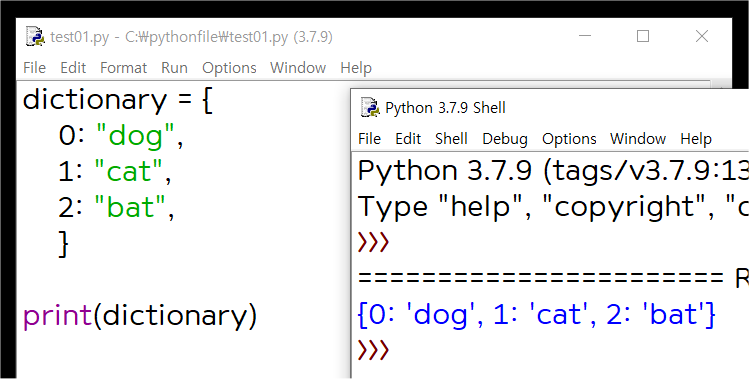This screenshot has height=379, width=749.
Task: Click the 'Python 3.7.9 Shell' window title
Action: point(445,108)
